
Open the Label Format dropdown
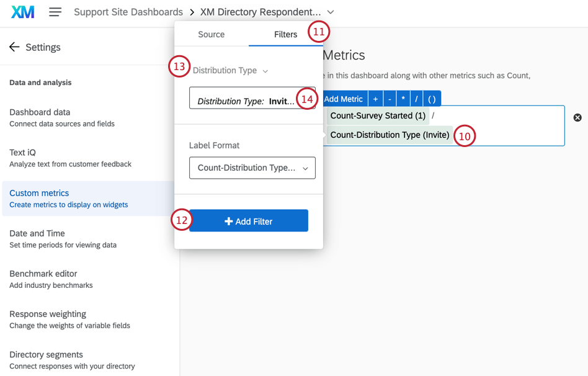point(252,168)
